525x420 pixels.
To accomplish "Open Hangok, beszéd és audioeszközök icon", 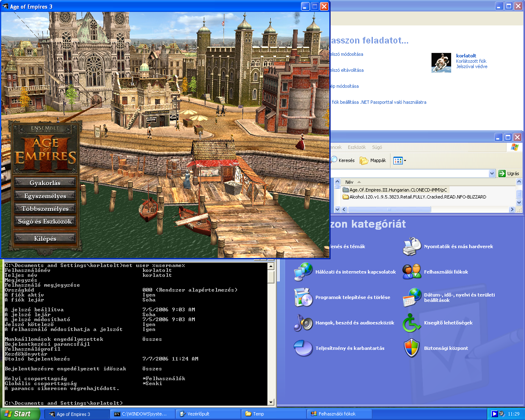I will 303,323.
